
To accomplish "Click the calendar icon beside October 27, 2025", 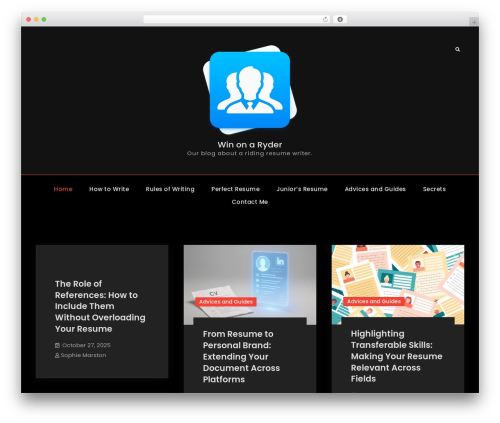I will coord(57,345).
